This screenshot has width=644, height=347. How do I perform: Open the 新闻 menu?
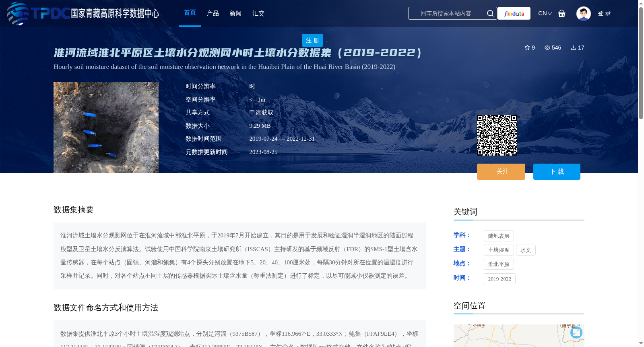[235, 13]
